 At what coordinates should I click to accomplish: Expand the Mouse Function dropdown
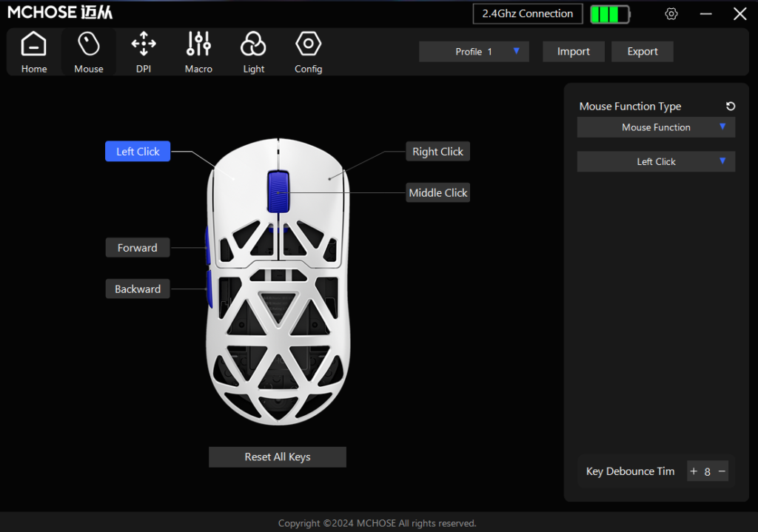[656, 127]
